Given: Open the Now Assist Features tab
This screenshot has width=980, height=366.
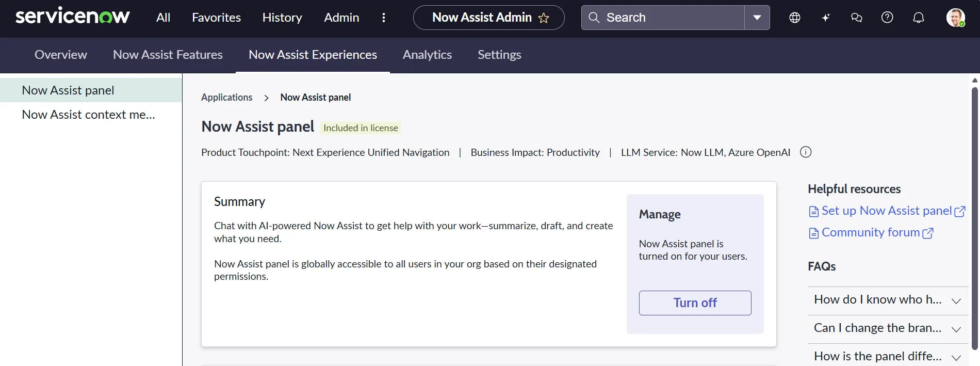Looking at the screenshot, I should 168,55.
